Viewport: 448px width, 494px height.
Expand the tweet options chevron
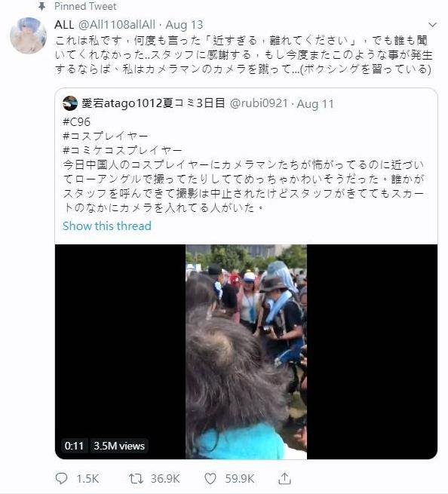click(433, 25)
